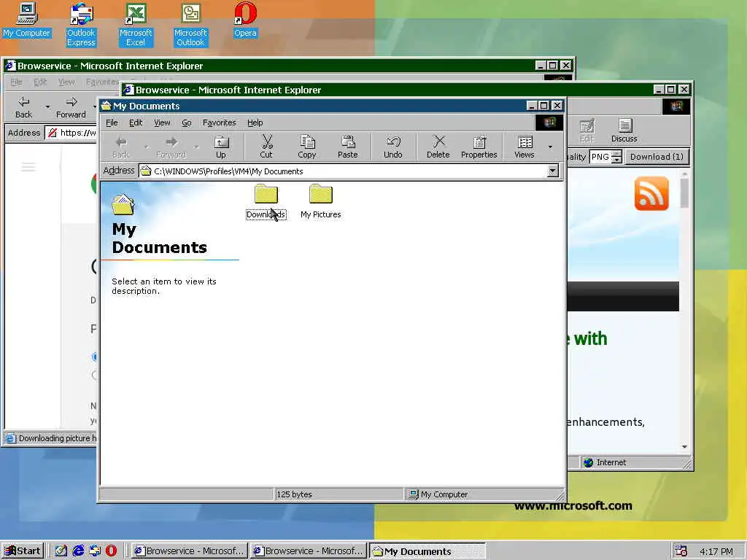The height and width of the screenshot is (560, 747).
Task: Click the Show Desktop quick launch icon
Action: pos(61,551)
